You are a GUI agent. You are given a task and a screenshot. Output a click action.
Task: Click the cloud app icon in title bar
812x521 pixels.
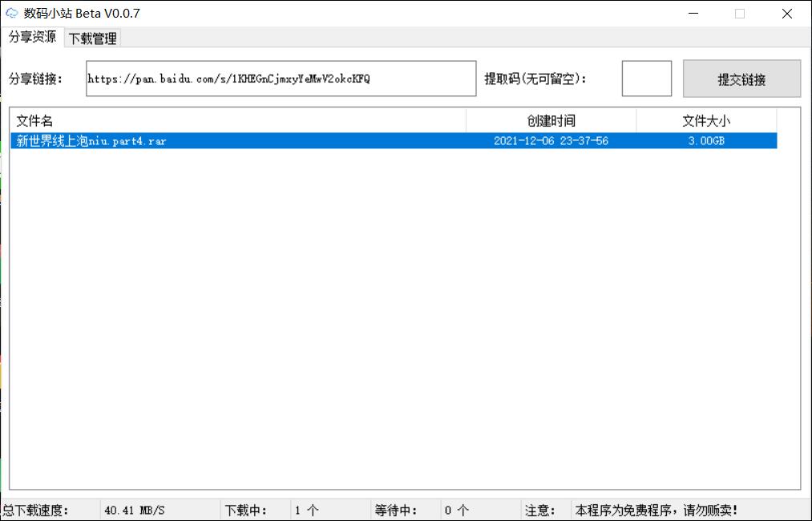click(12, 14)
